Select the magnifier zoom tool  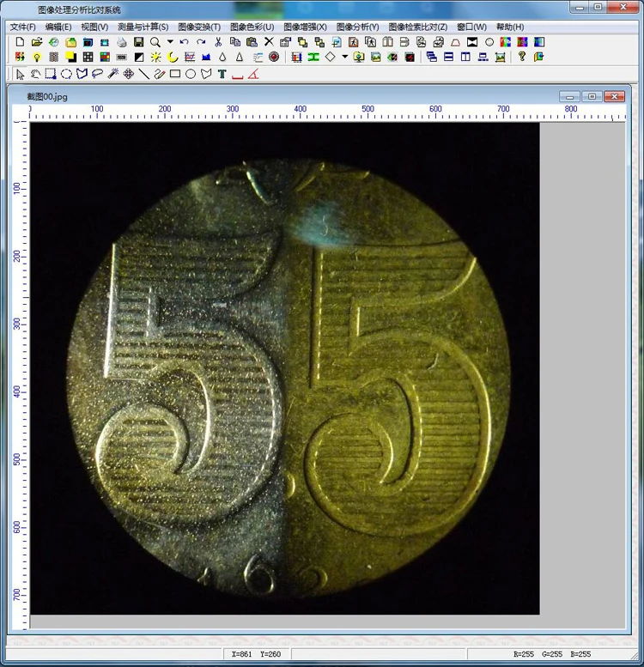(155, 42)
